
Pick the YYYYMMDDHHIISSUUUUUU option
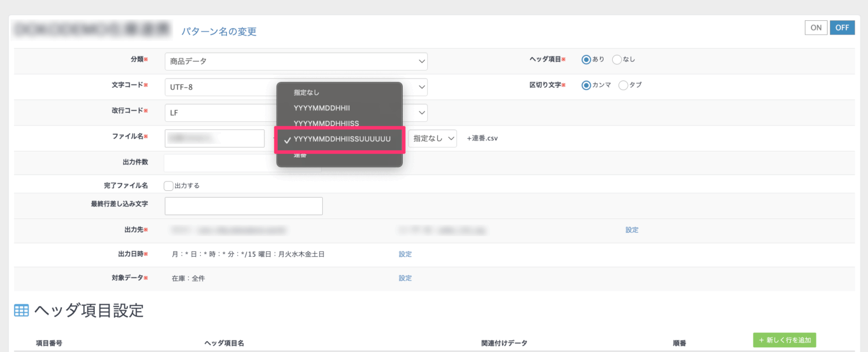tap(341, 139)
